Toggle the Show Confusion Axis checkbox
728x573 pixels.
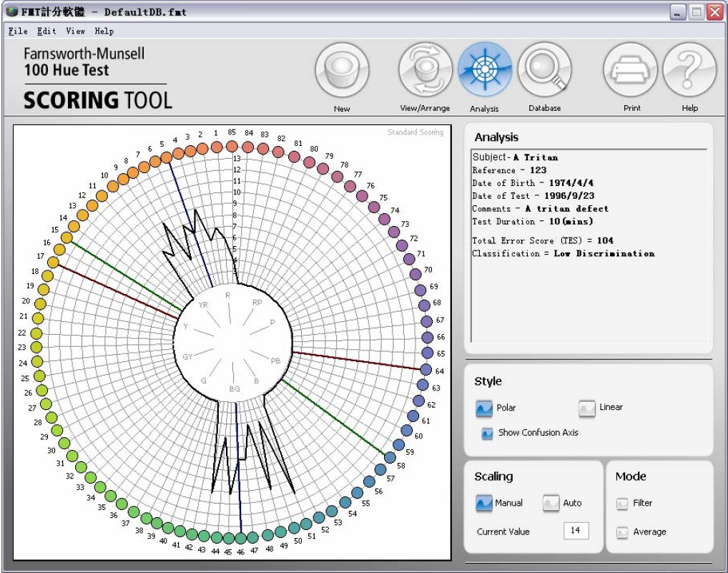pos(487,433)
